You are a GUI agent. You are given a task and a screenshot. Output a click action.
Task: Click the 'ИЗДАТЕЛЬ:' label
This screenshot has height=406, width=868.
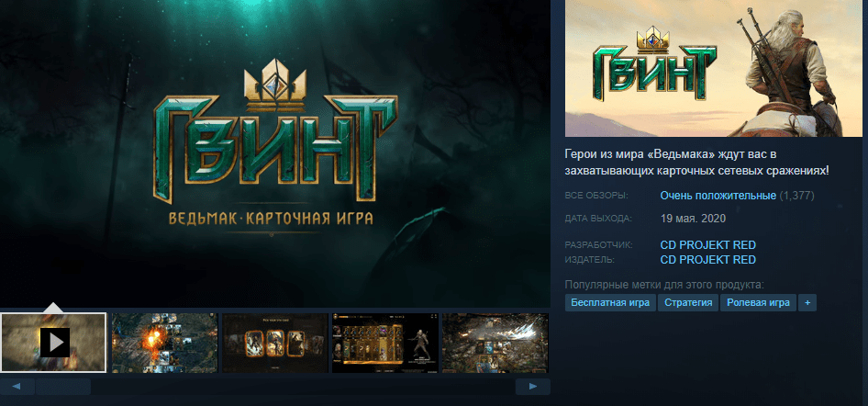pyautogui.click(x=590, y=259)
